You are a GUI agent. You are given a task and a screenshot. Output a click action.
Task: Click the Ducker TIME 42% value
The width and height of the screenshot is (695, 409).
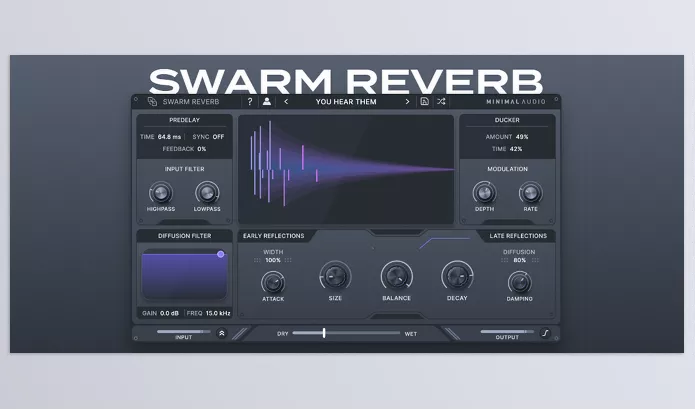point(516,149)
